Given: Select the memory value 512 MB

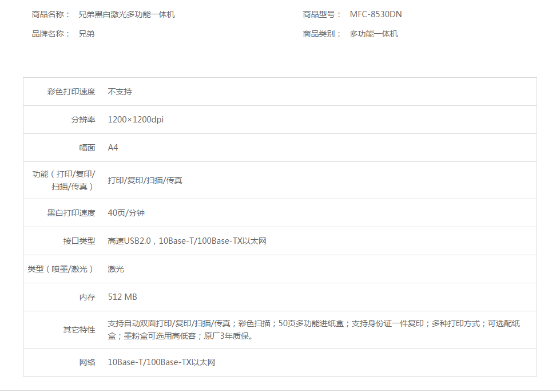Looking at the screenshot, I should (x=122, y=298).
